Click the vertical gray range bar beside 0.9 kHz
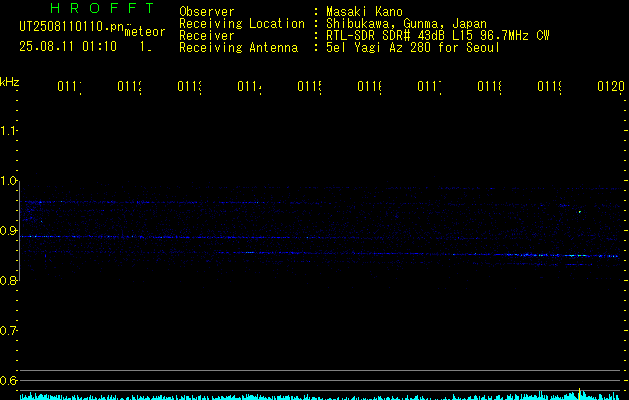The width and height of the screenshot is (629, 400). [20, 231]
